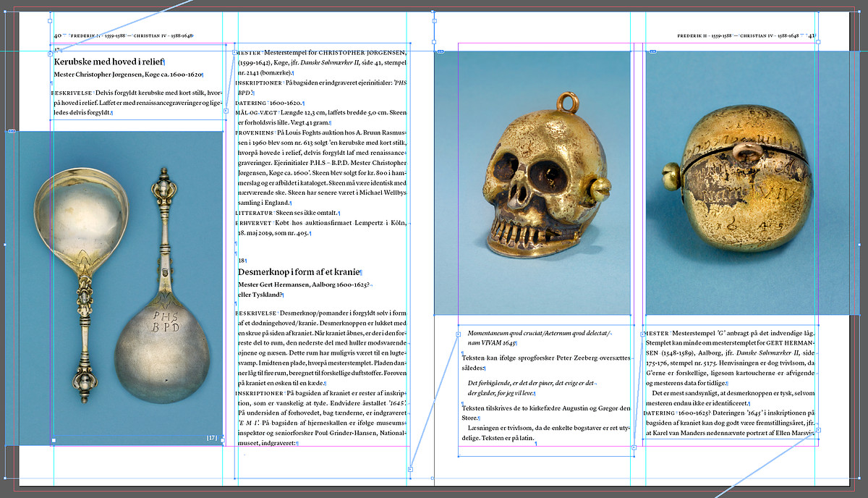Click the 'DATERING 1600-1625?' paragraph on right page

point(729,422)
